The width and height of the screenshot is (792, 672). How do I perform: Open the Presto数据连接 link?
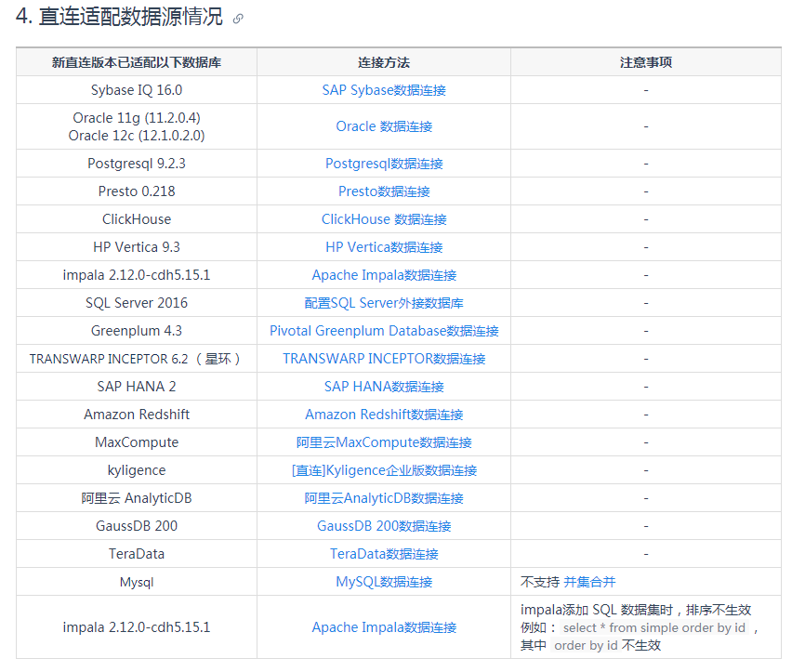384,191
